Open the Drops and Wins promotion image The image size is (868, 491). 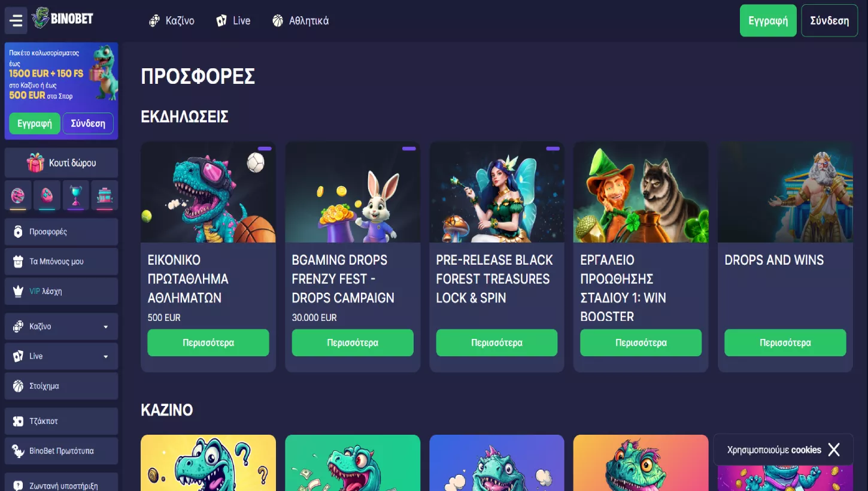[x=785, y=192]
